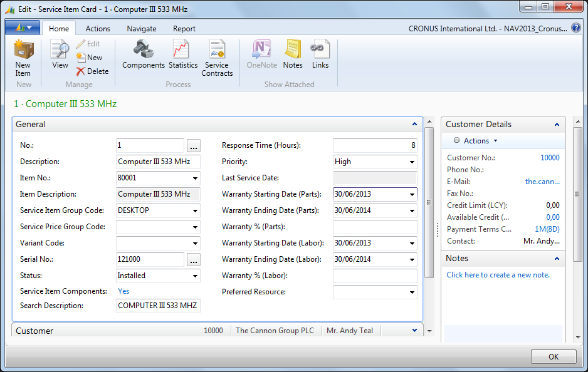
Task: Delete the service item record
Action: 92,71
